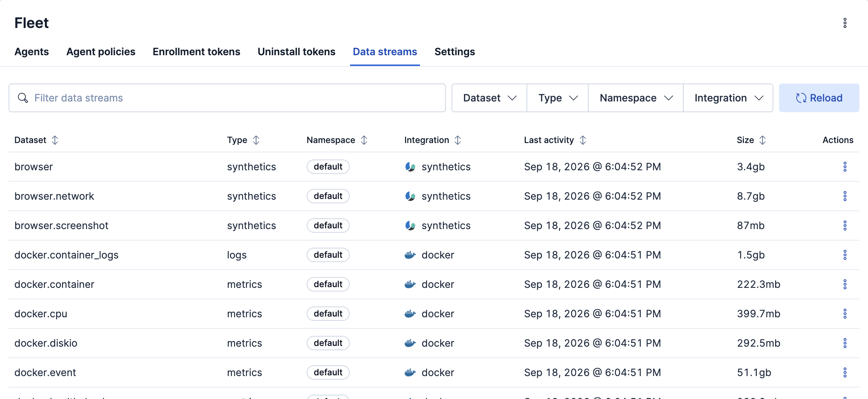Expand the Type filter dropdown
The image size is (868, 399).
coord(557,98)
